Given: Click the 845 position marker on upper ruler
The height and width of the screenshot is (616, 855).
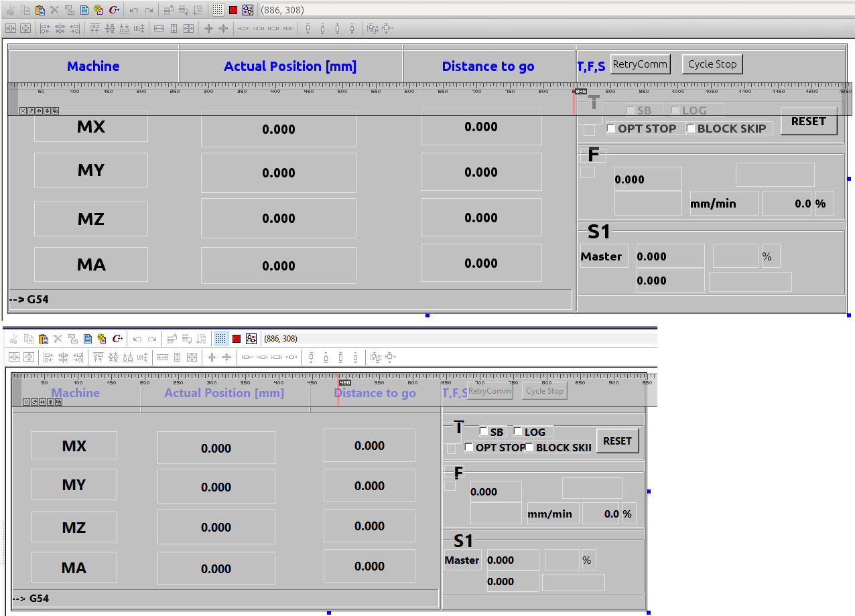Looking at the screenshot, I should [x=580, y=91].
